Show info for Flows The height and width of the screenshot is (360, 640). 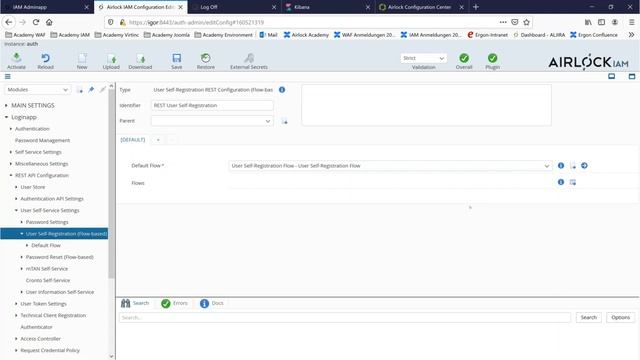tap(561, 182)
